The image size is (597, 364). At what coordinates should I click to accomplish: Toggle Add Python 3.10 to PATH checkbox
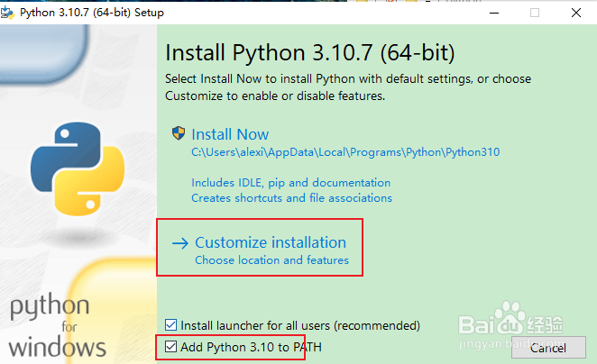point(171,347)
